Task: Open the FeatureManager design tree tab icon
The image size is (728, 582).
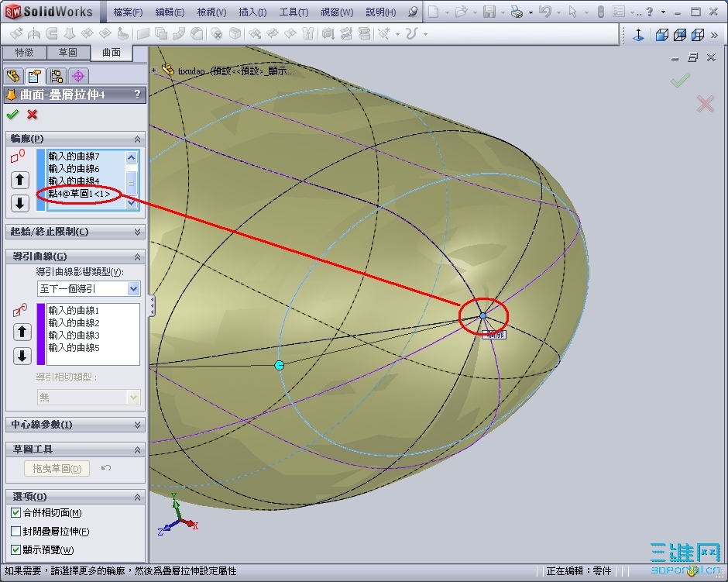Action: (13, 76)
